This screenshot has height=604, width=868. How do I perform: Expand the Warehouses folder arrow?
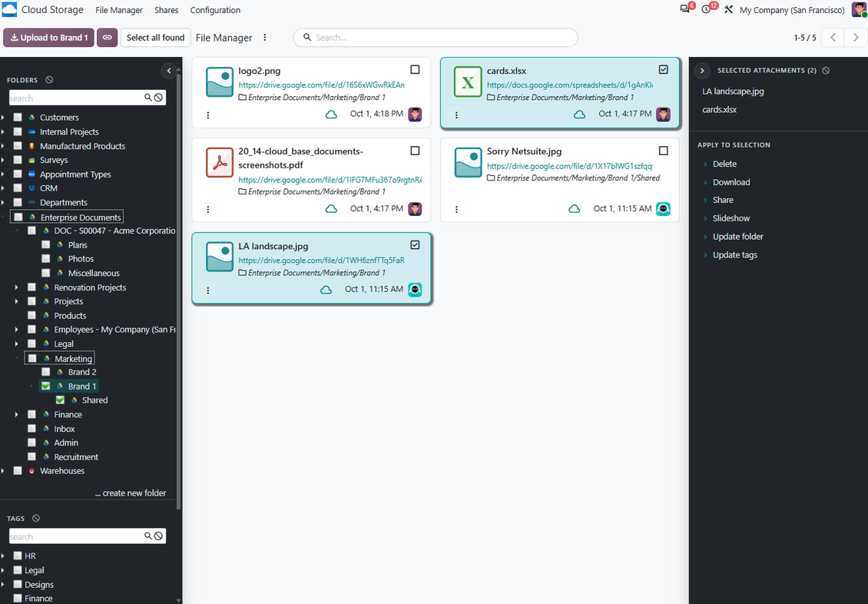3,470
